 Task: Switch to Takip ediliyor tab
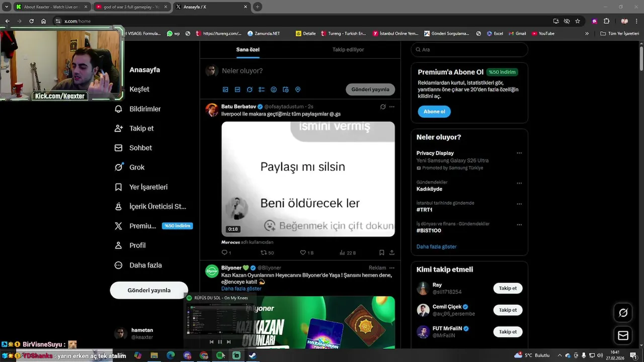[348, 50]
